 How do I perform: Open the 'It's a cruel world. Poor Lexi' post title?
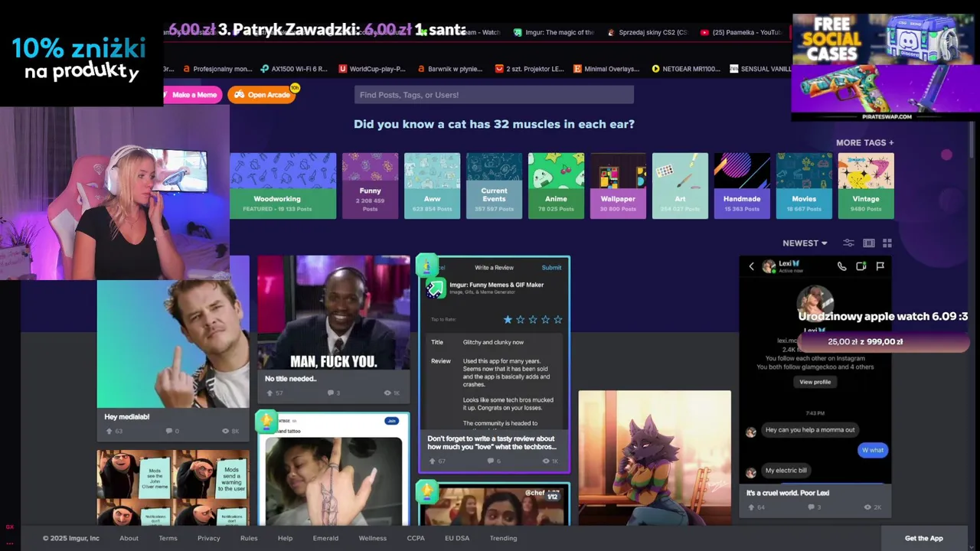[788, 493]
